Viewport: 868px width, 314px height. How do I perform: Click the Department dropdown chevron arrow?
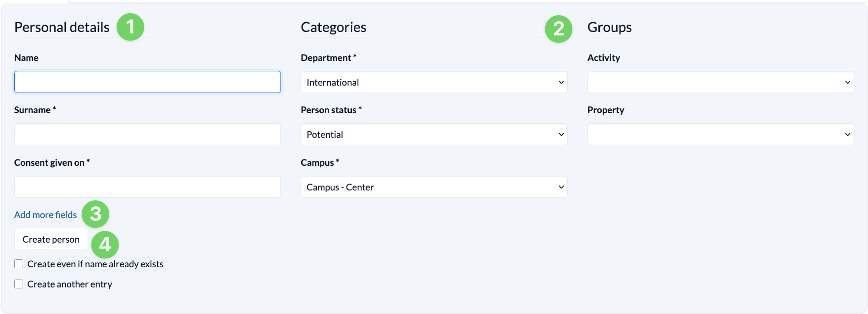pyautogui.click(x=561, y=82)
